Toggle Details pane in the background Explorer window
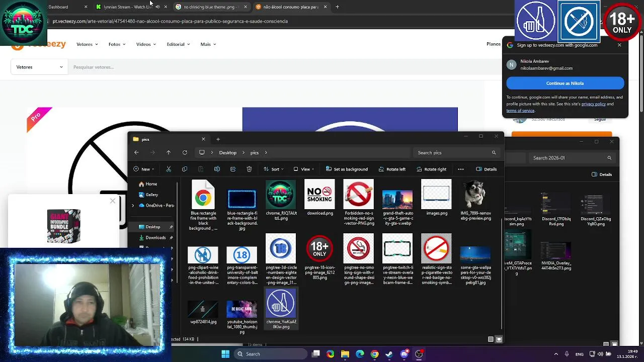This screenshot has width=644, height=362. 602,174
